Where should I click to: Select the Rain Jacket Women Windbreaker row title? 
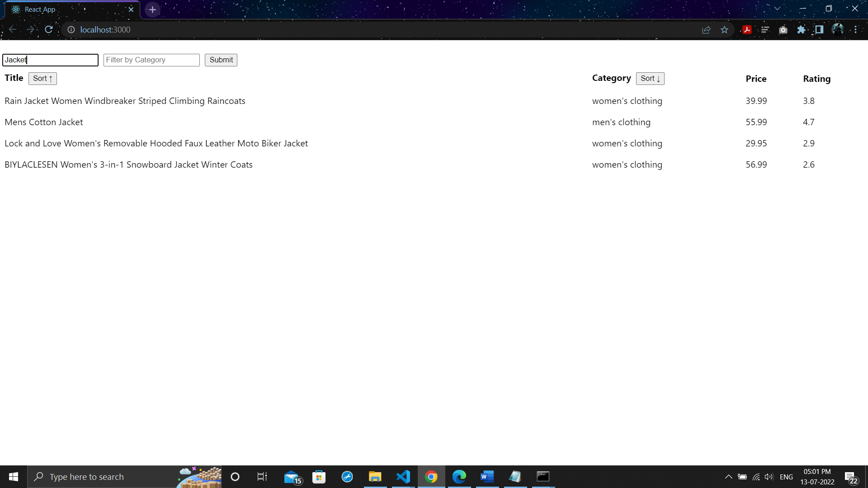pos(125,101)
